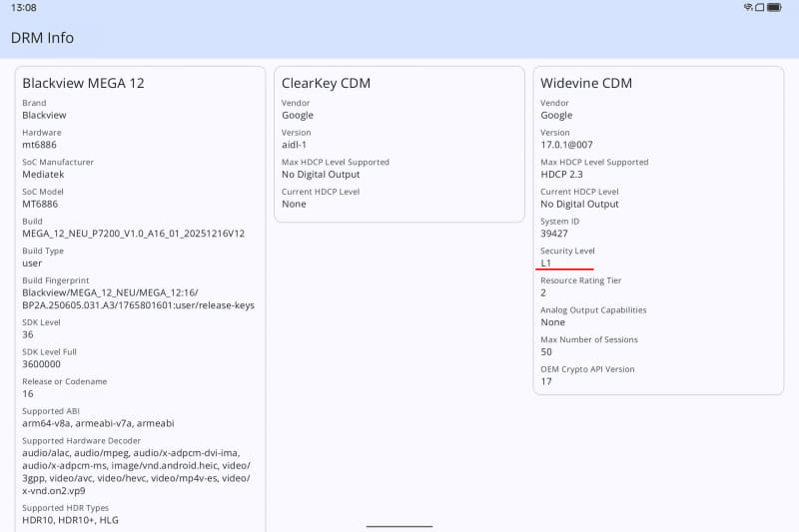
Task: Select the DRM Info app title
Action: click(x=42, y=38)
